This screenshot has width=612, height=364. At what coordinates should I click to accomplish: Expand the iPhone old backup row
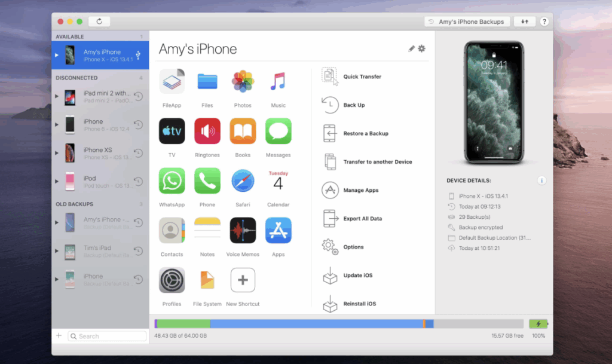57,279
